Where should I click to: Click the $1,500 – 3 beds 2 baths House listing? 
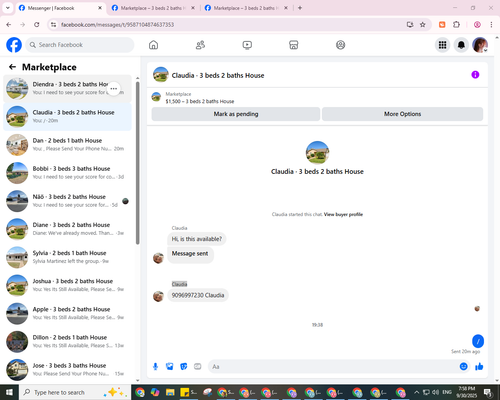tap(200, 101)
